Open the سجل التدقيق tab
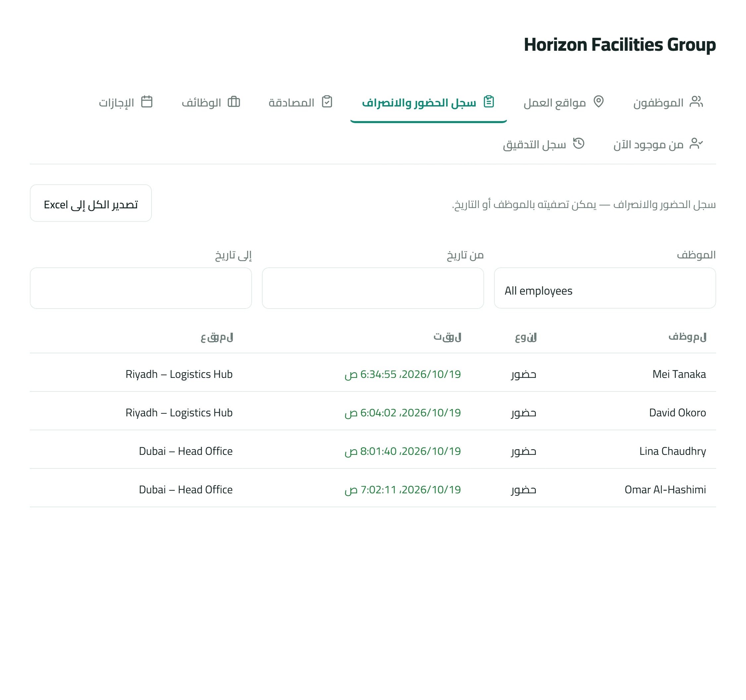746x700 pixels. click(x=543, y=144)
